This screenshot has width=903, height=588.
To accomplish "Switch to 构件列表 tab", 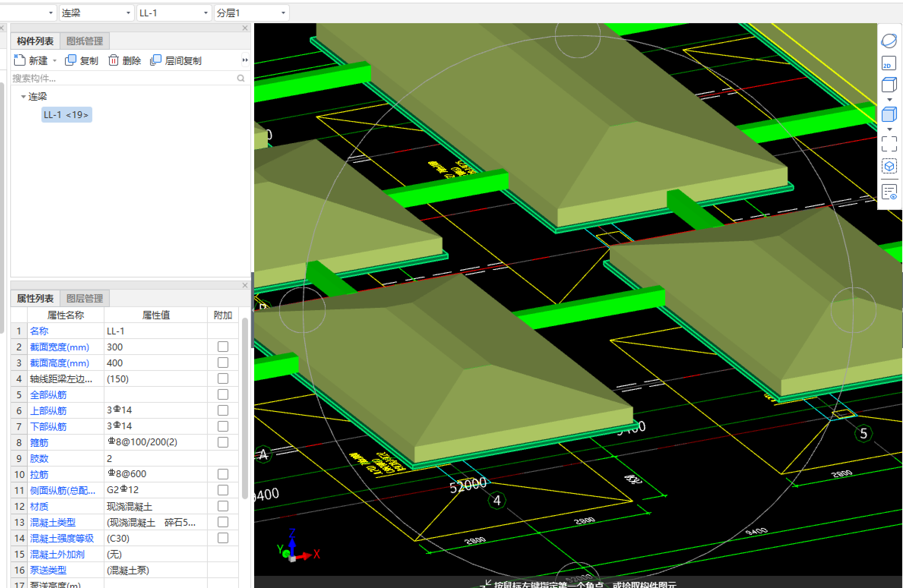I will point(35,41).
